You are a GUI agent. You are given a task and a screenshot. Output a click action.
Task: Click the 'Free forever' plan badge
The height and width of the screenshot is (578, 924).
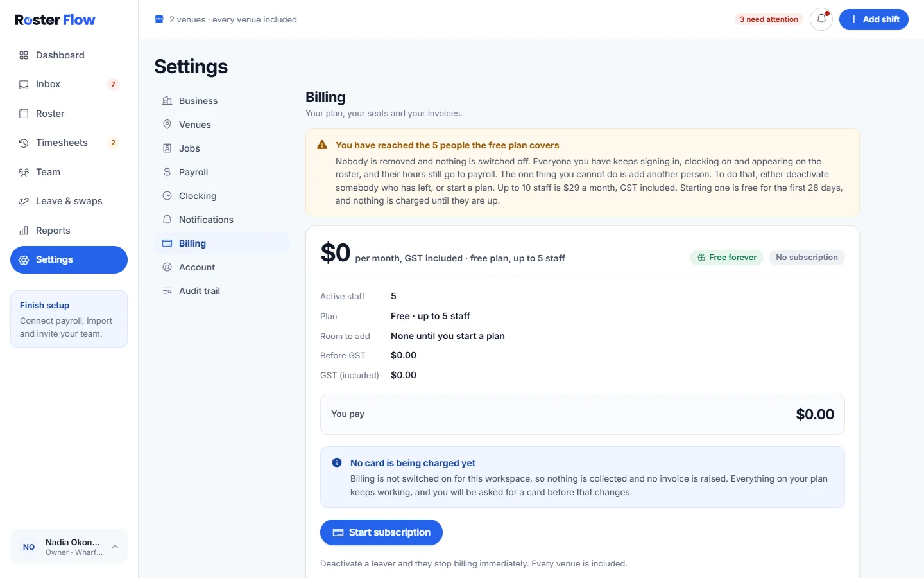pyautogui.click(x=726, y=258)
